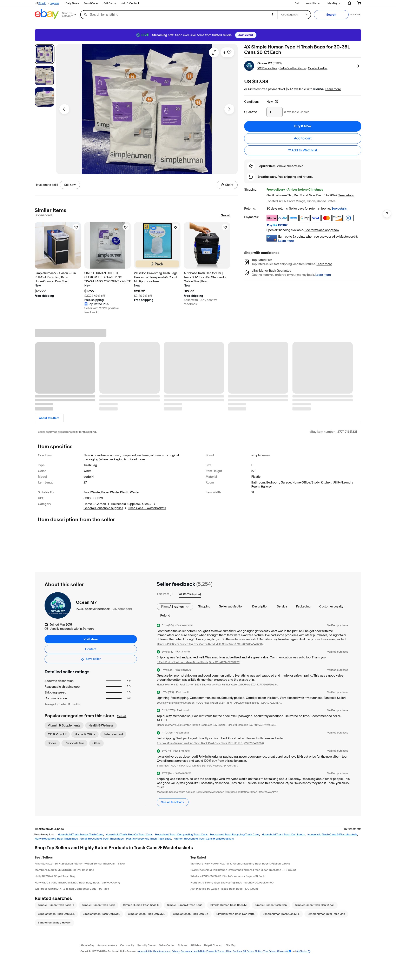Click the Discover payment icon
This screenshot has height=980, width=396.
tap(337, 218)
